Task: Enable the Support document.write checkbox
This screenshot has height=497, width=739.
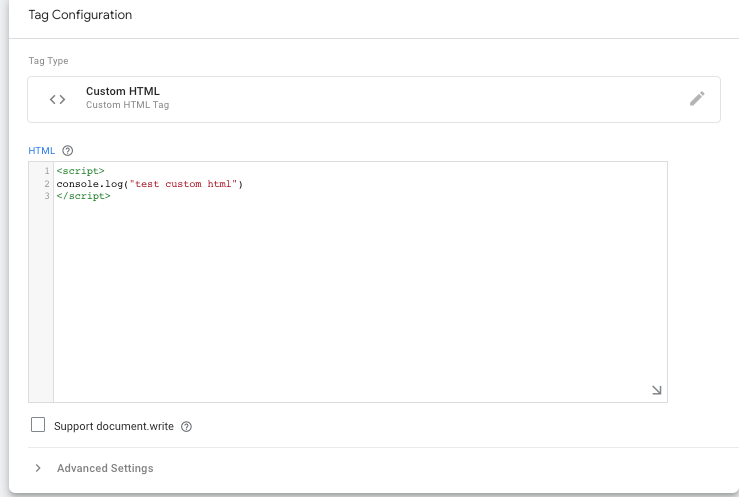Action: coord(38,424)
